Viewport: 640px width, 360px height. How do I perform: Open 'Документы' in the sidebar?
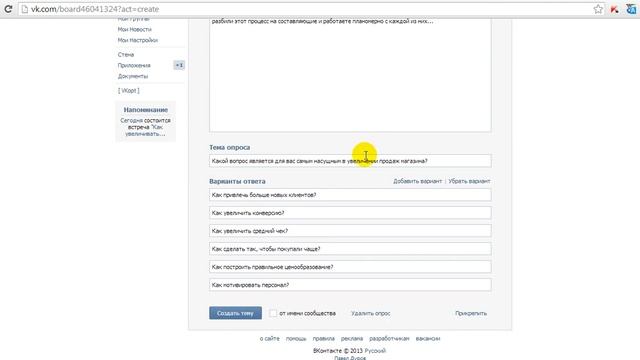[x=133, y=76]
